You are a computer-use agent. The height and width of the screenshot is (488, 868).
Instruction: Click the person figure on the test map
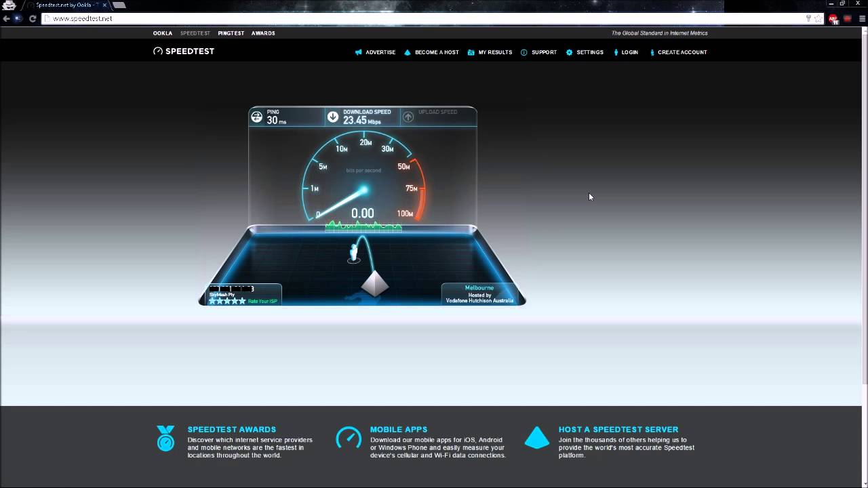[353, 253]
